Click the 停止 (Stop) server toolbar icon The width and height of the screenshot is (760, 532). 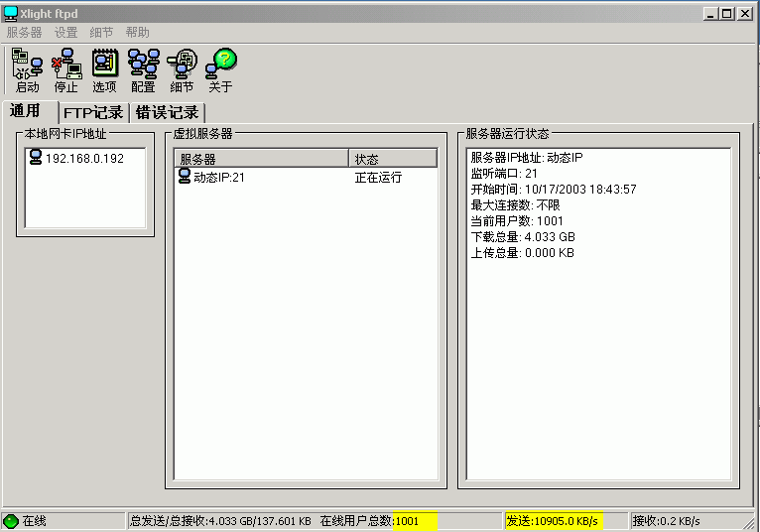(65, 70)
